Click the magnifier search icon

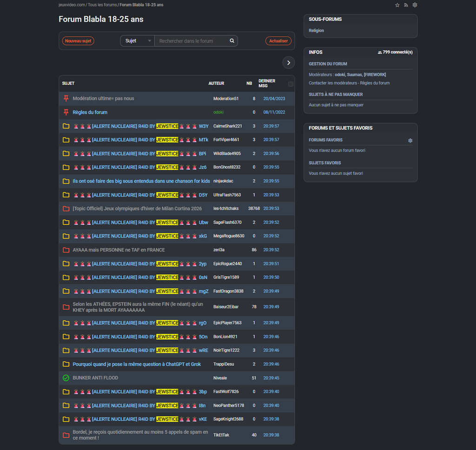[232, 41]
